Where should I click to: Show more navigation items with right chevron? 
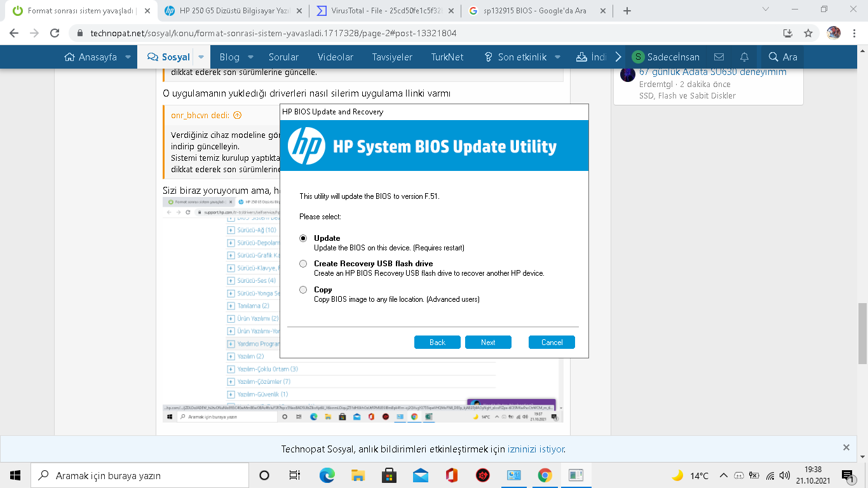618,57
